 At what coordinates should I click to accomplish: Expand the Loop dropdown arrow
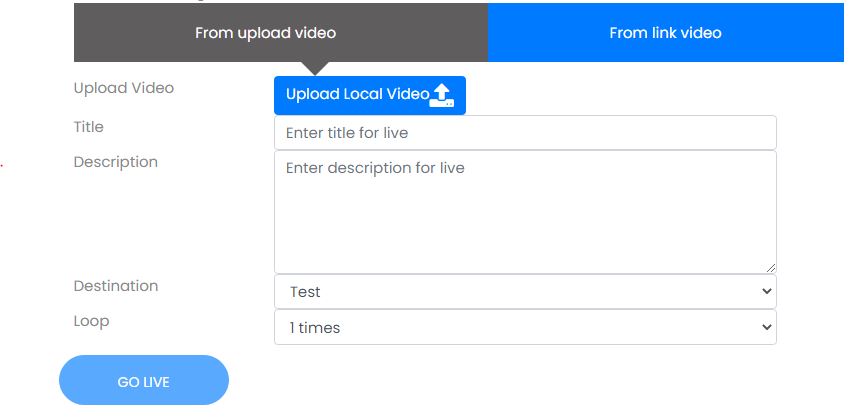767,327
